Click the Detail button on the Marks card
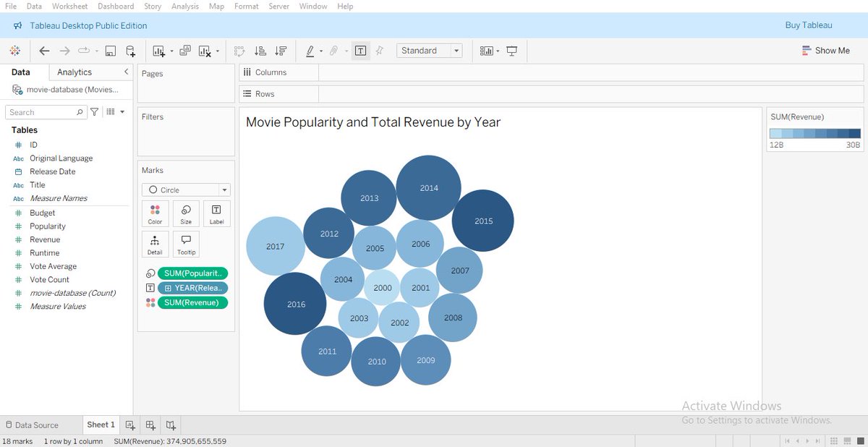The height and width of the screenshot is (447, 868). click(155, 244)
